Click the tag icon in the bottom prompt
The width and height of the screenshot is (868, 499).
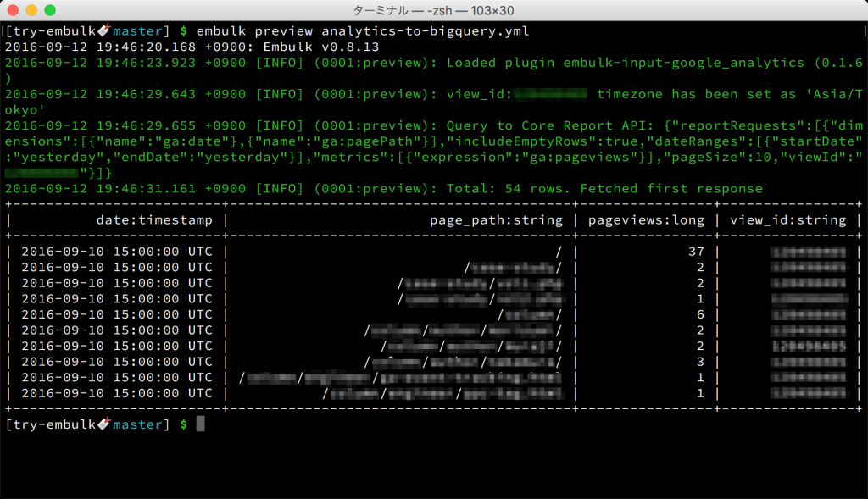105,424
